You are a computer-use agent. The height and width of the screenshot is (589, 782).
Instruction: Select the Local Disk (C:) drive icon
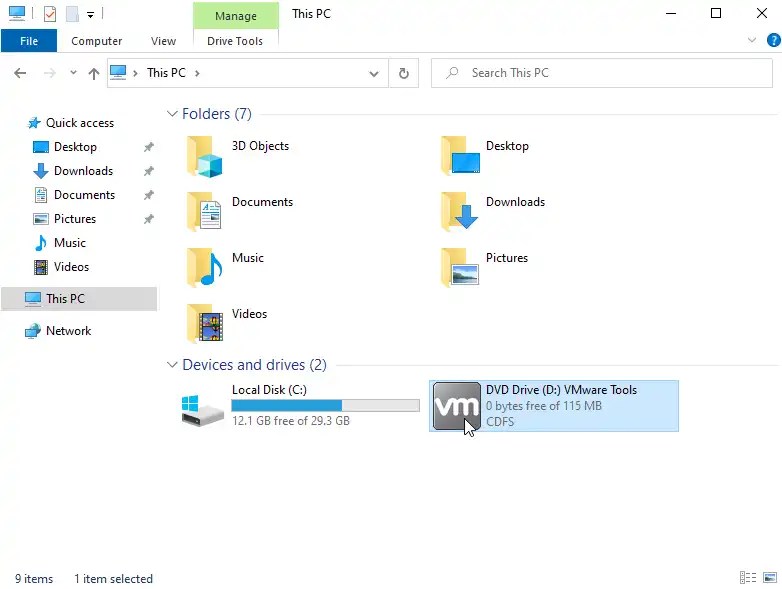tap(203, 410)
